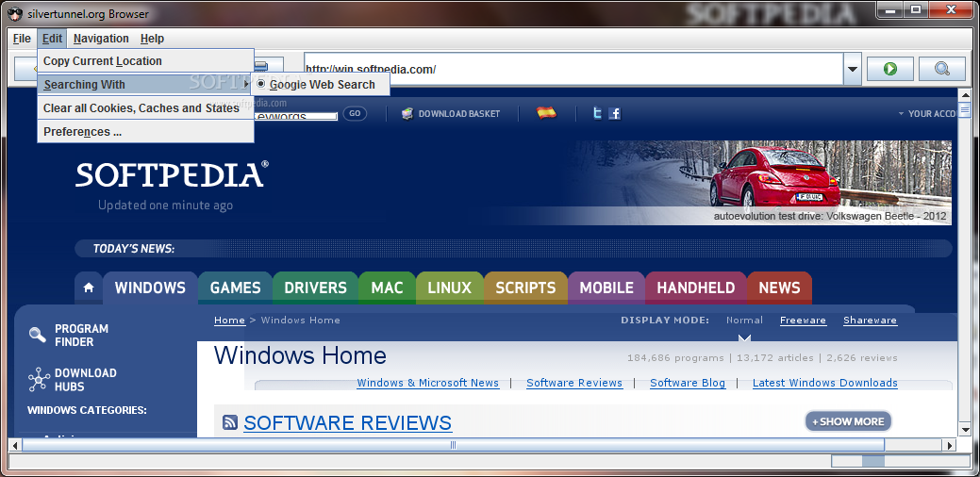Screen dimensions: 980x477
Task: Click the Updated one minute ago text
Action: (x=165, y=205)
